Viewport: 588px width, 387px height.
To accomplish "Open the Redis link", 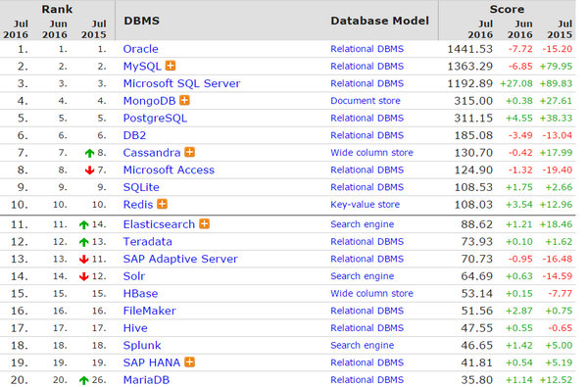I will (x=138, y=205).
